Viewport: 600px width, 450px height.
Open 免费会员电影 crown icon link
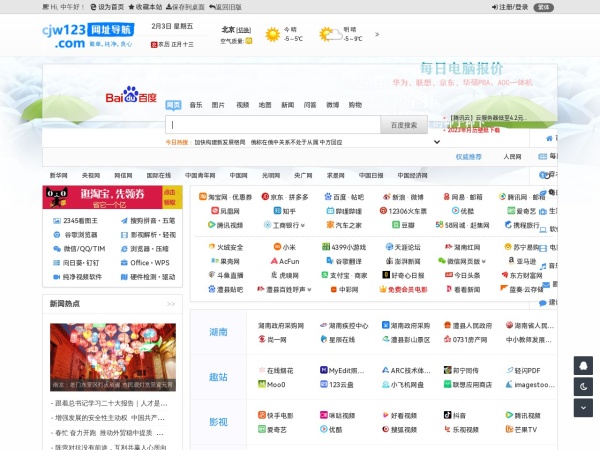click(x=382, y=289)
